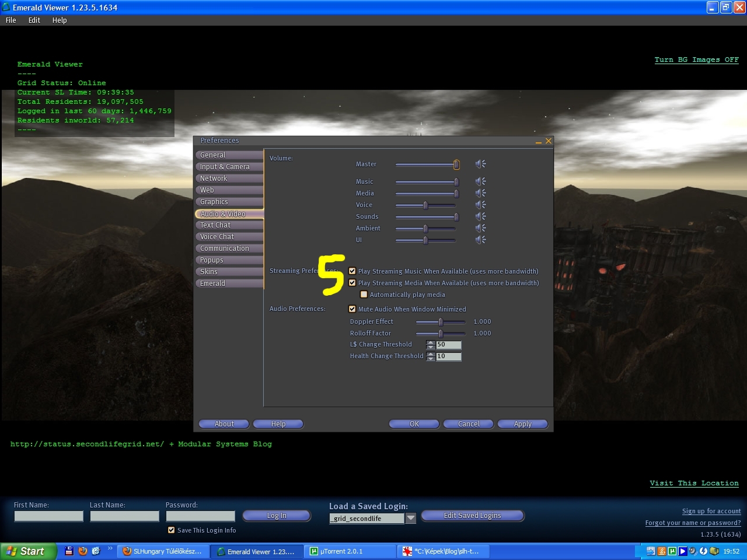Click the Apply button in Preferences

(523, 424)
